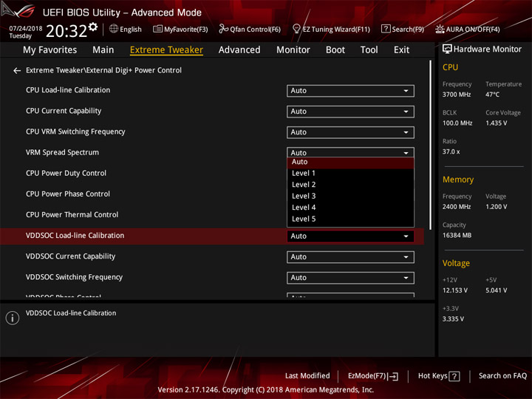Click the Hot Keys question mark icon
The width and height of the screenshot is (532, 399).
[454, 376]
